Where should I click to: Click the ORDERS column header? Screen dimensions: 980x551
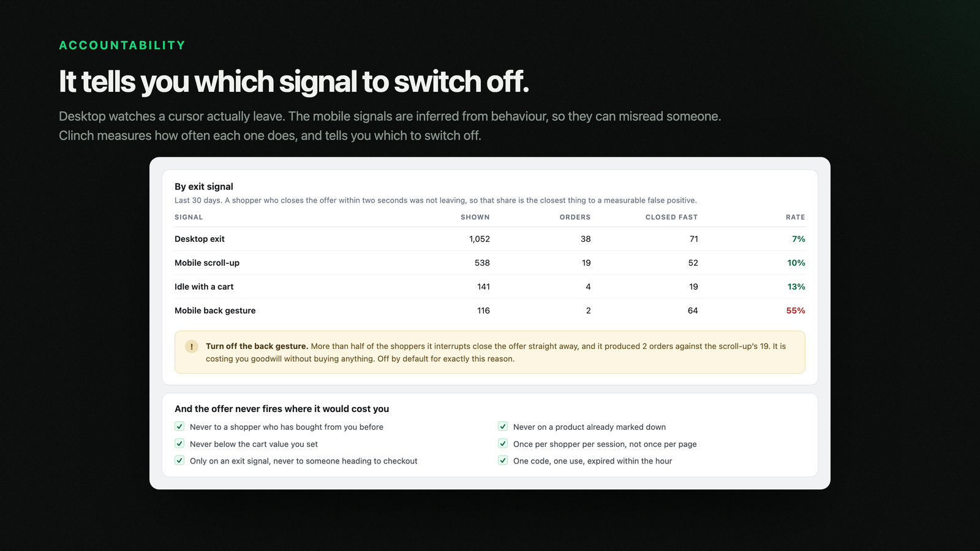pos(575,217)
